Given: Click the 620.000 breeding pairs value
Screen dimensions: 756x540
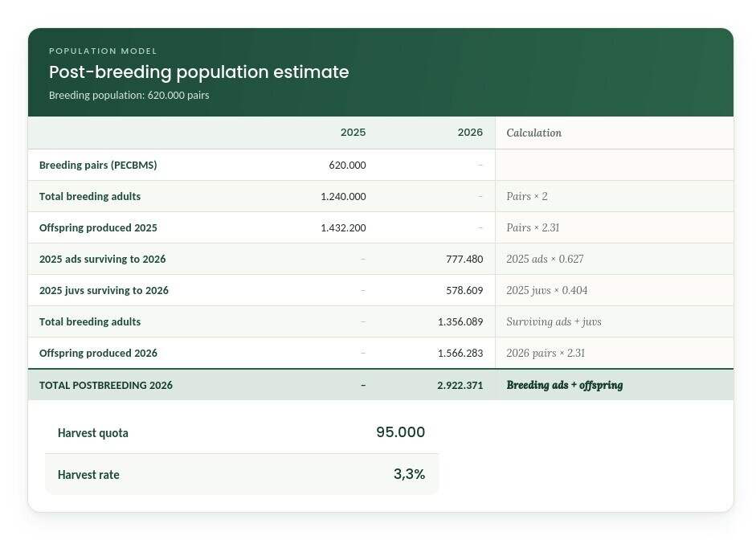Looking at the screenshot, I should (x=347, y=165).
